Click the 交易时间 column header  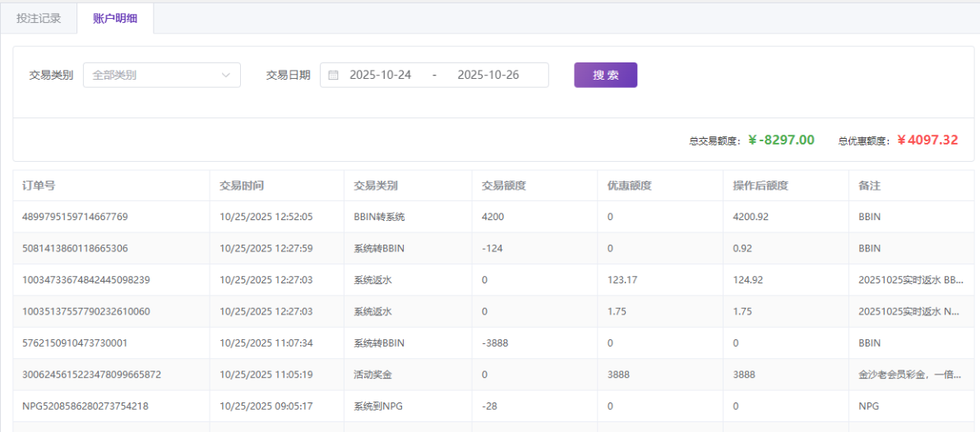(242, 186)
